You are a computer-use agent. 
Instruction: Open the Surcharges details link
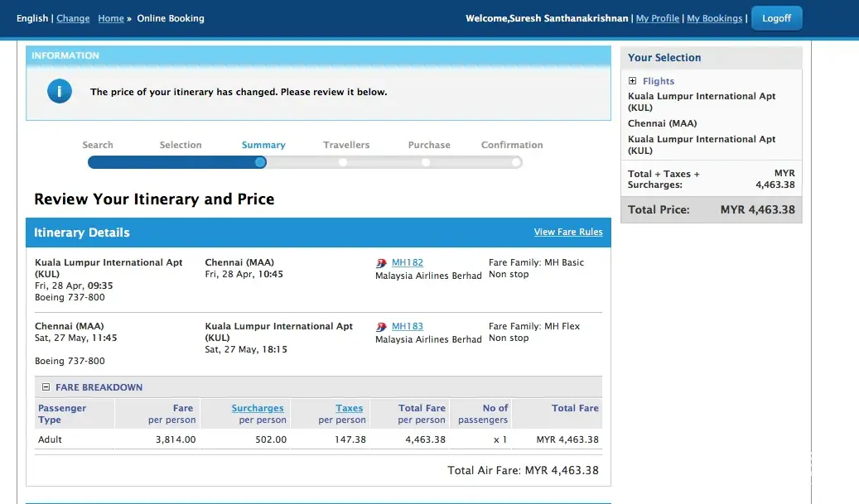coord(258,408)
